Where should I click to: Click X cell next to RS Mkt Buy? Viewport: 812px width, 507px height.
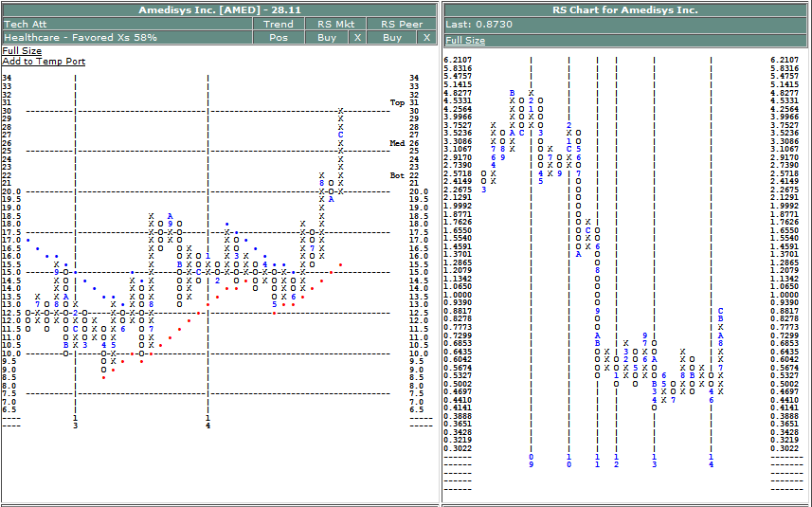[x=357, y=37]
